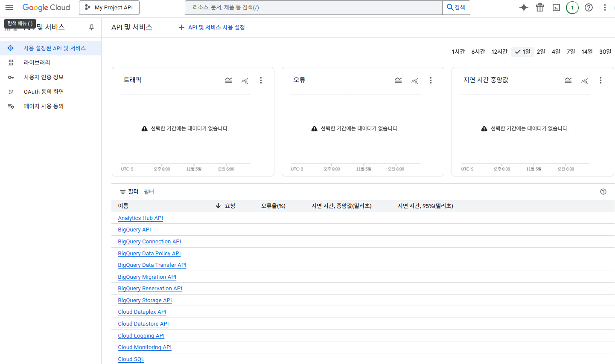Open the Cloud Monitoring API link
The image size is (615, 364).
pyautogui.click(x=145, y=347)
